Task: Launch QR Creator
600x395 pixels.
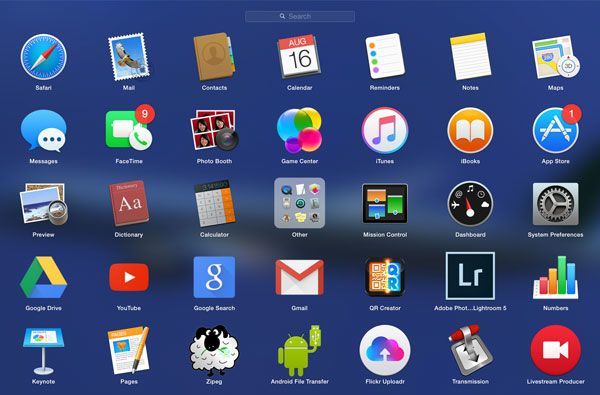Action: point(385,277)
